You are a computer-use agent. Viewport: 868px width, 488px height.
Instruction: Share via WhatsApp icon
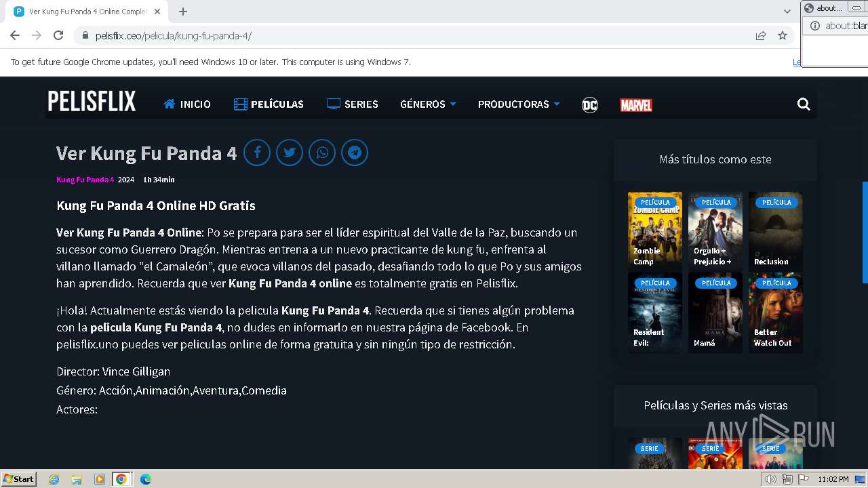pyautogui.click(x=322, y=152)
